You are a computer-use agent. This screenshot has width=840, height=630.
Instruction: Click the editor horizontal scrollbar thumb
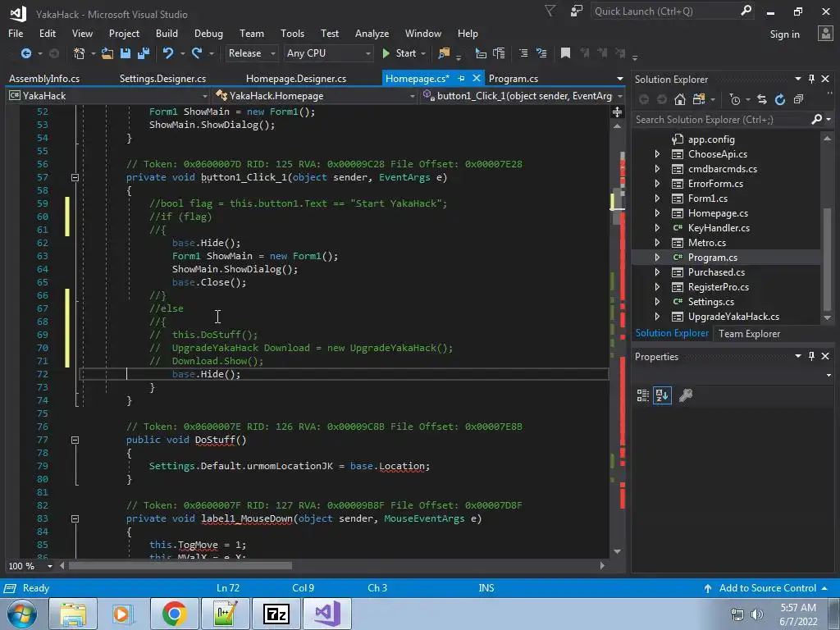(x=180, y=566)
